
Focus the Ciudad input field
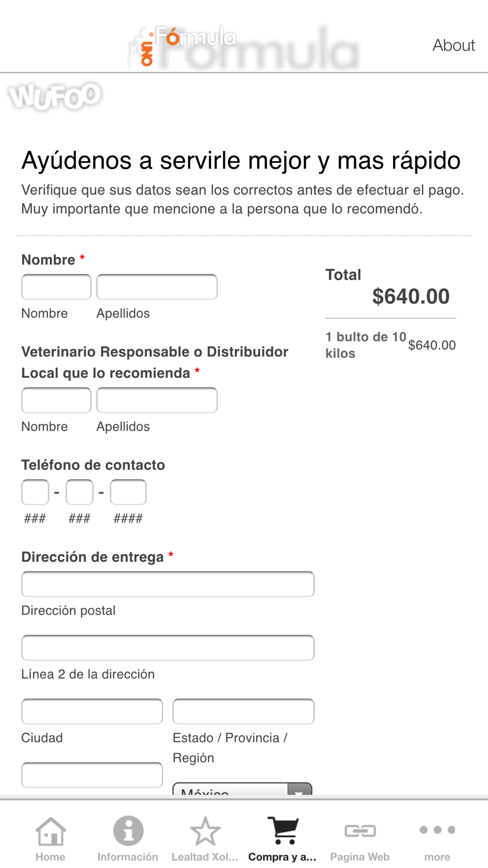pos(92,711)
